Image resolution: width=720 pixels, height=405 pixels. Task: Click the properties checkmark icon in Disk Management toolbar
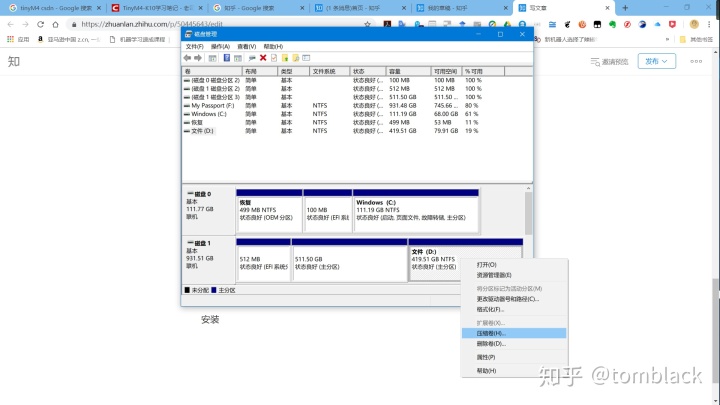(x=274, y=58)
